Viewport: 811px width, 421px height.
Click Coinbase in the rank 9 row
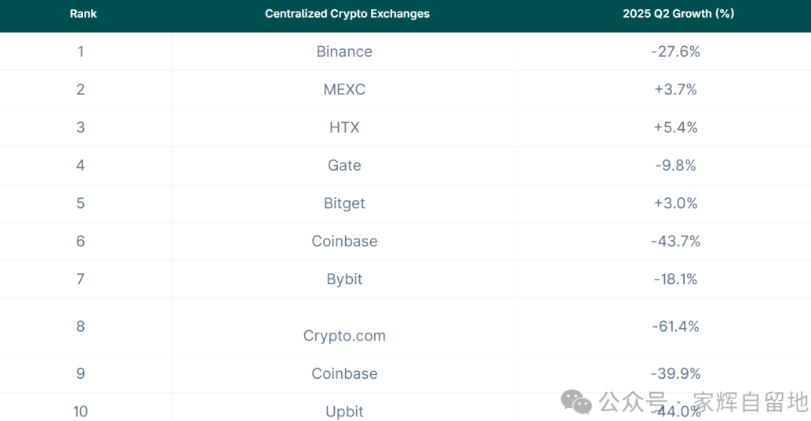(344, 373)
